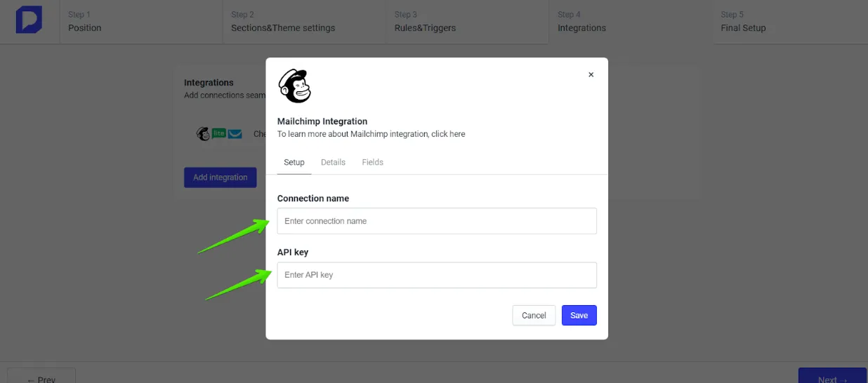Click the Mailchimp icon in integrations list
The image size is (868, 383).
tap(203, 134)
